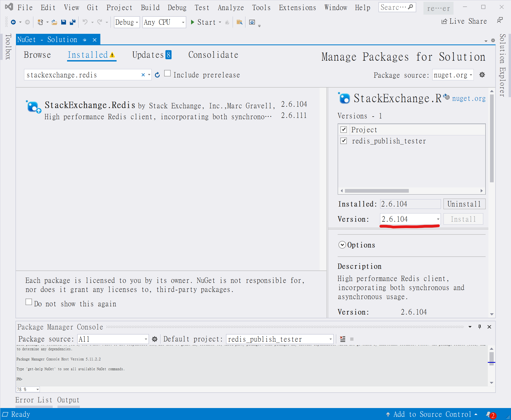Toggle Include prerelease checkbox

pos(167,73)
